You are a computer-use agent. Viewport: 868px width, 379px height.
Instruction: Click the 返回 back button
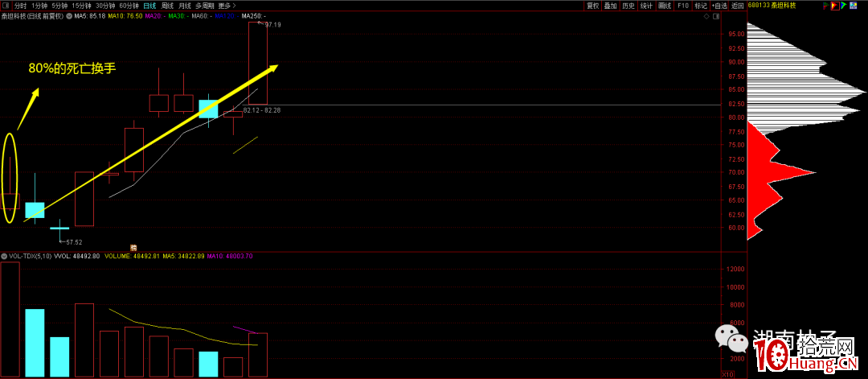[737, 6]
